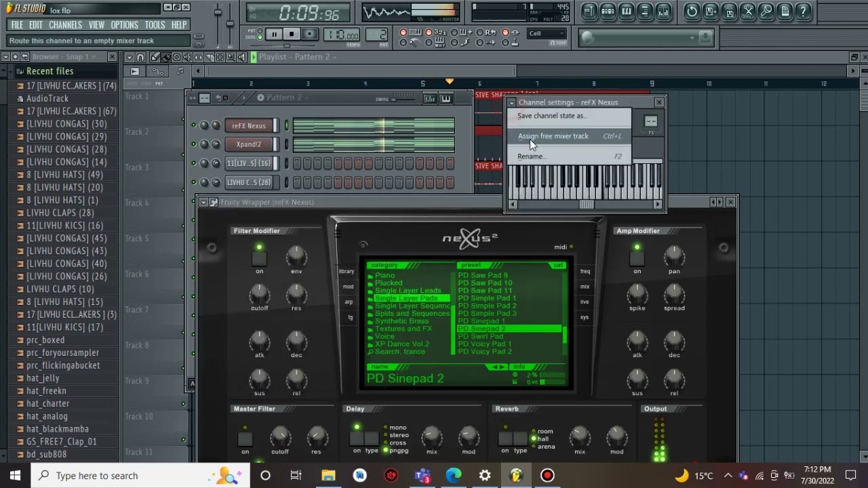The height and width of the screenshot is (488, 868).
Task: Open the Cell snap dropdown
Action: (x=547, y=33)
